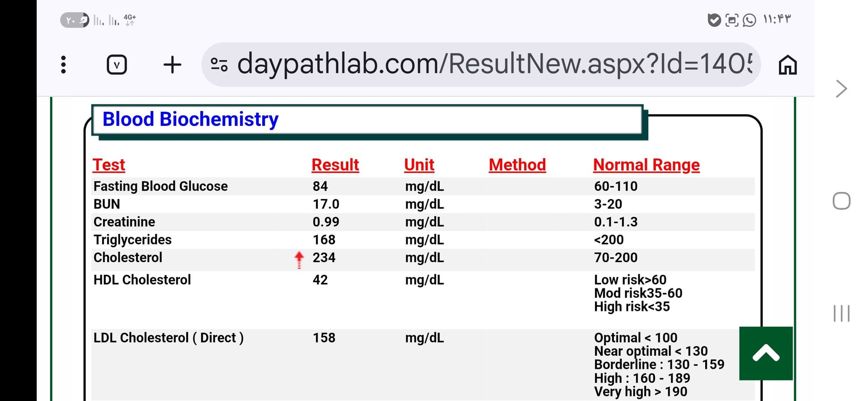Tap the green scroll-to-top arrow button
Viewport: 868px width, 401px height.
point(766,353)
